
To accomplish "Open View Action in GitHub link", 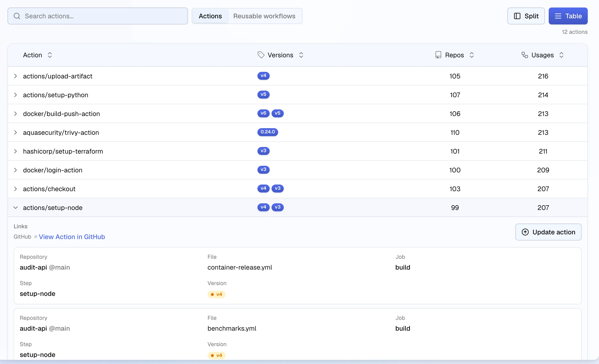I will pyautogui.click(x=72, y=237).
